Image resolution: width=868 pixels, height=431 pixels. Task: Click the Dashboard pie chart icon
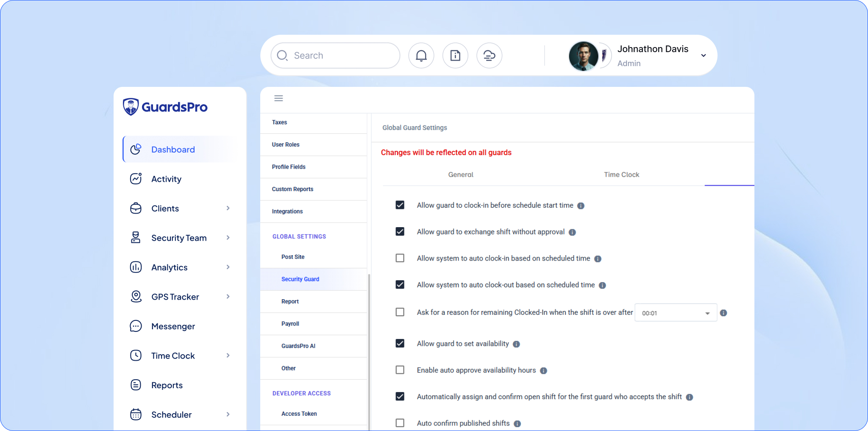coord(136,149)
